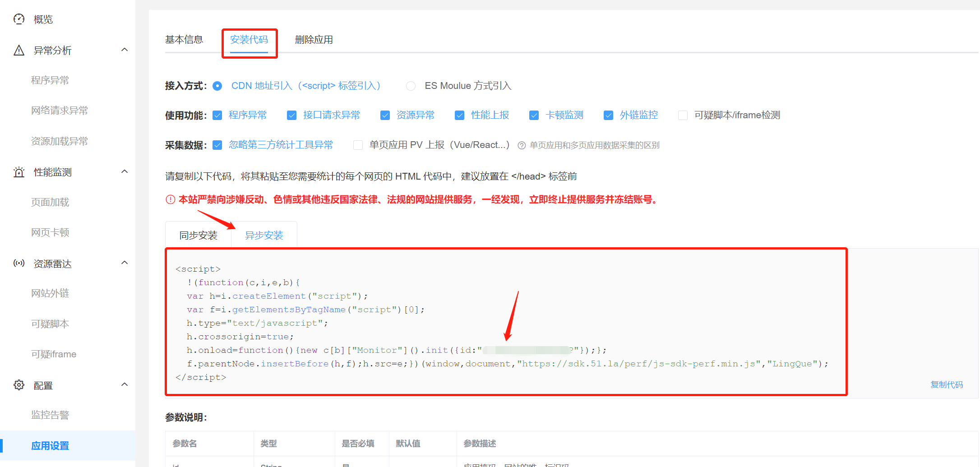
Task: Toggle the 接口请求异常 checkbox
Action: coord(292,115)
